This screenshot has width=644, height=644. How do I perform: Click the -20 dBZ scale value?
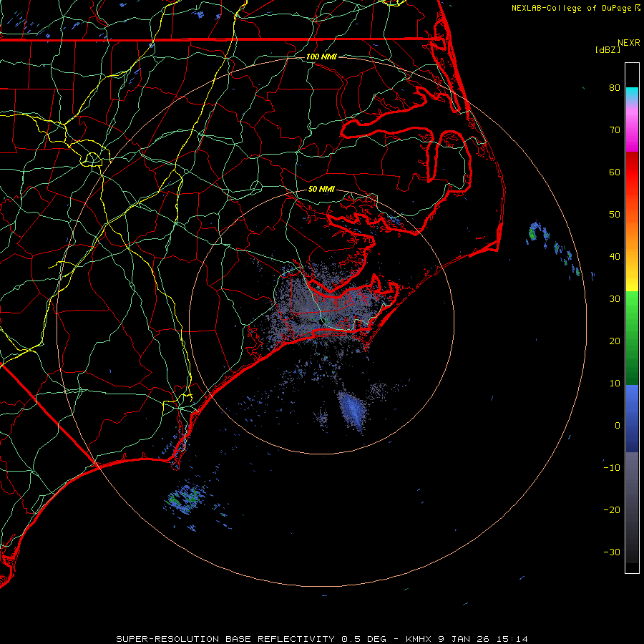612,510
